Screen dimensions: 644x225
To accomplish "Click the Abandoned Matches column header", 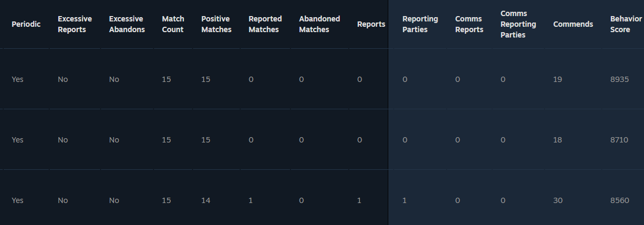I will (x=319, y=24).
